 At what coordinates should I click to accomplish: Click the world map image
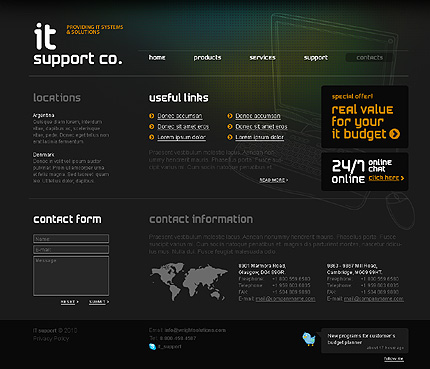coord(189,282)
